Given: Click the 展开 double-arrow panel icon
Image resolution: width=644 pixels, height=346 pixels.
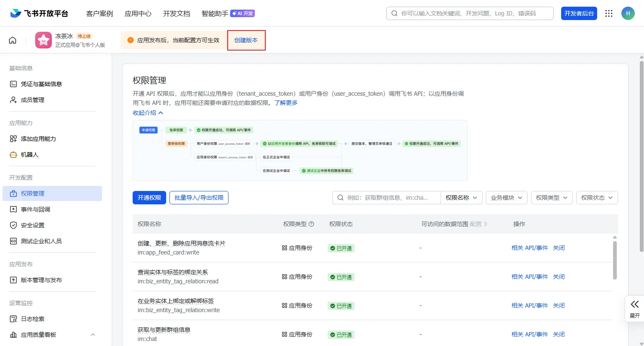Looking at the screenshot, I should [x=634, y=304].
